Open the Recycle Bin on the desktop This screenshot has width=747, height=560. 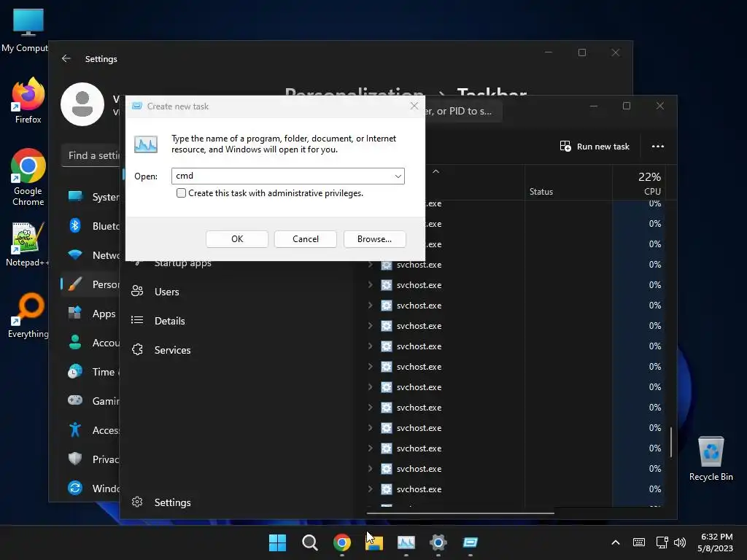point(711,458)
